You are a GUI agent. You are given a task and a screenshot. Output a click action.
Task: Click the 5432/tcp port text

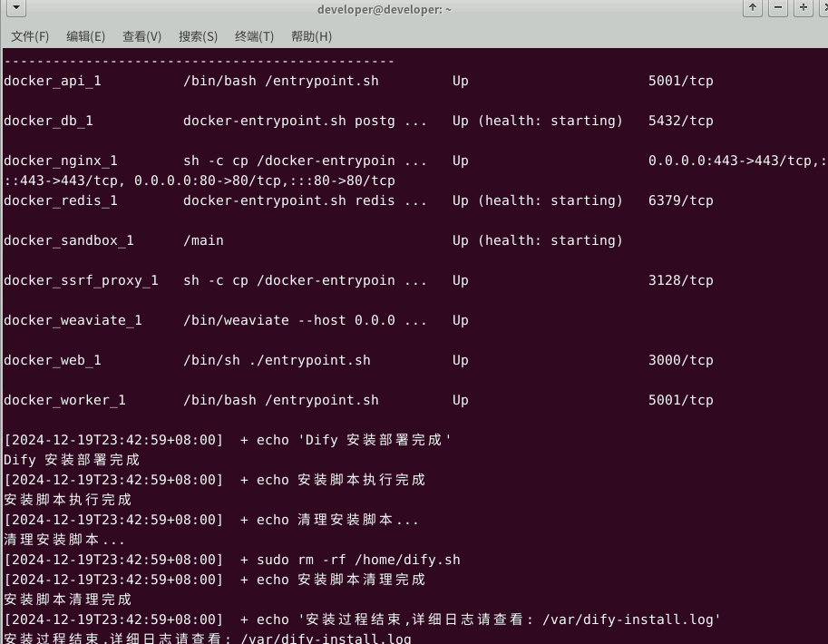(681, 121)
